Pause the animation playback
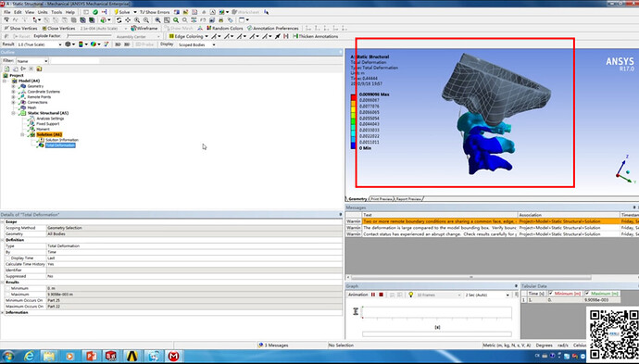The width and height of the screenshot is (639, 364). [373, 295]
